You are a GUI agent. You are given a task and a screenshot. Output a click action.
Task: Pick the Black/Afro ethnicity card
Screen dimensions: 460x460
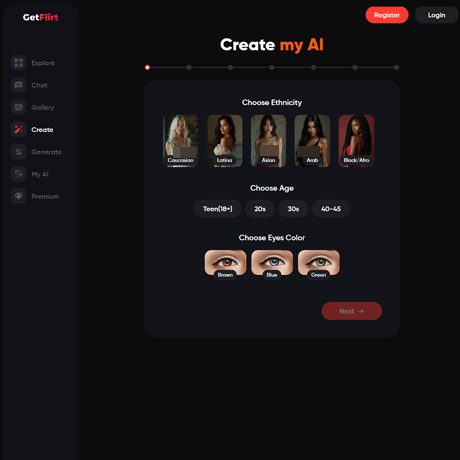(356, 141)
